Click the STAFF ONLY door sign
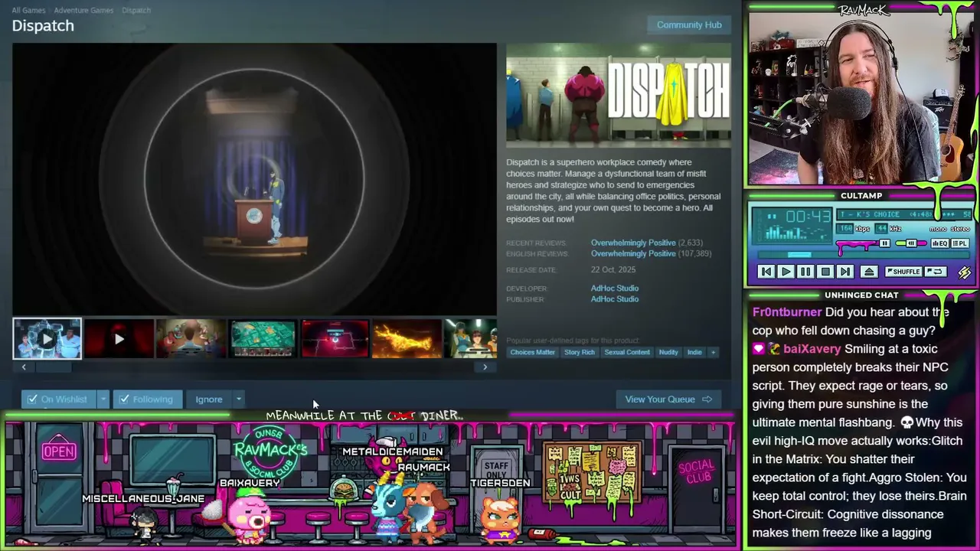 pyautogui.click(x=496, y=470)
